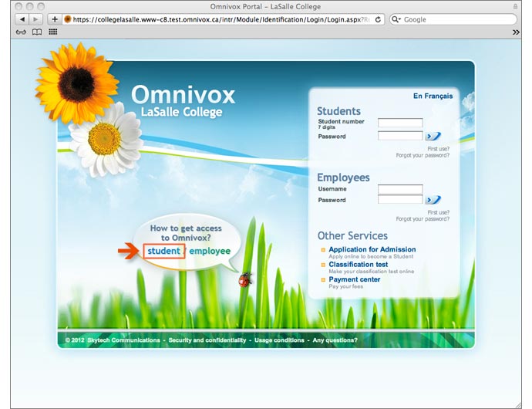Click the Other Services heading
The height and width of the screenshot is (409, 532).
coord(352,235)
